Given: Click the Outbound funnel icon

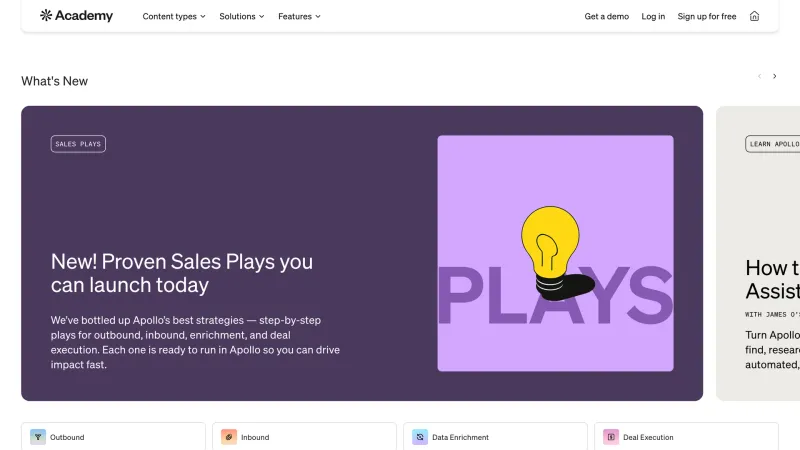Looking at the screenshot, I should (38, 437).
